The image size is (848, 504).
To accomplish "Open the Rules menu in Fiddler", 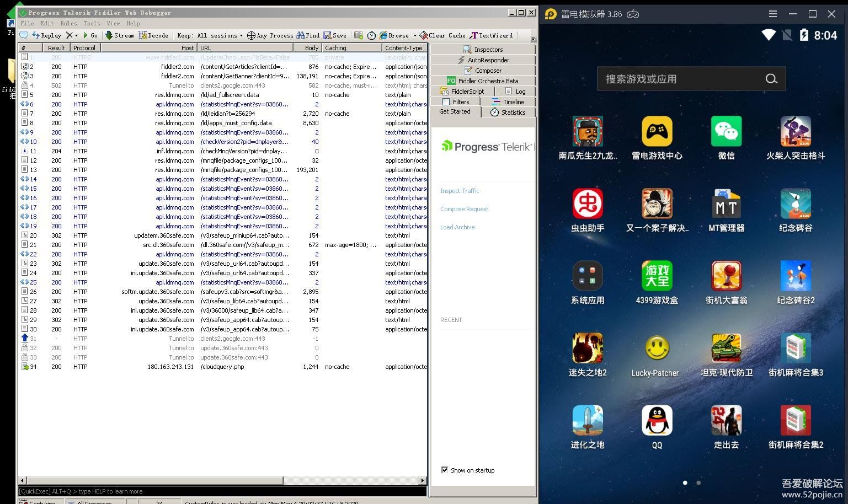I will [x=68, y=23].
